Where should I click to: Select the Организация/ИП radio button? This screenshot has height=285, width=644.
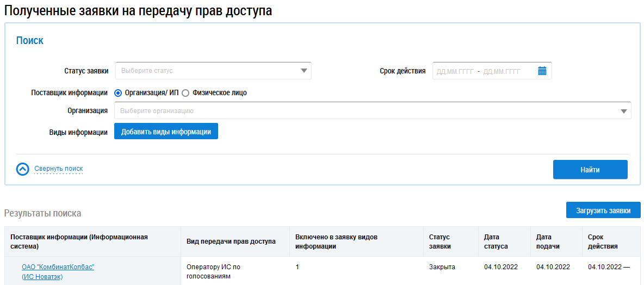(118, 93)
